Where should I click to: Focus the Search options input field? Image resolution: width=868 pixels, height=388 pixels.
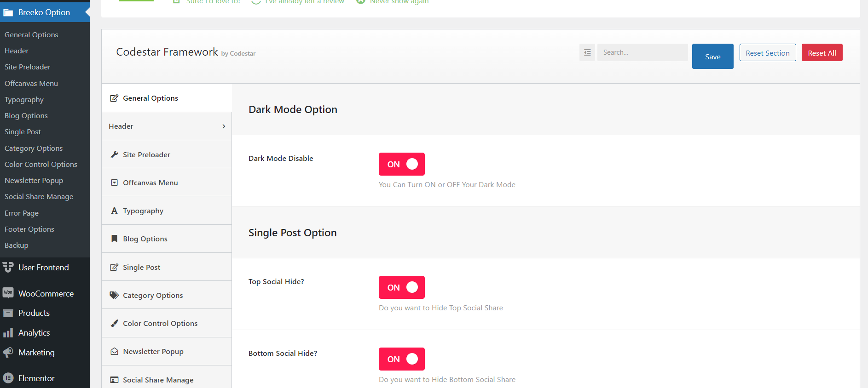click(x=642, y=52)
